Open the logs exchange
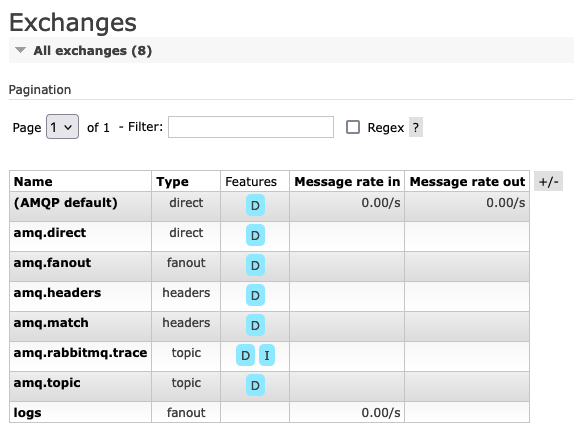574x437 pixels. click(27, 413)
